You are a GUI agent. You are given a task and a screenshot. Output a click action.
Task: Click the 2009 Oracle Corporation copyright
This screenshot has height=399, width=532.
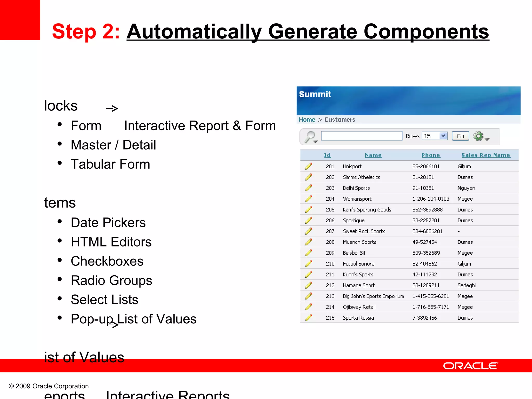49,386
